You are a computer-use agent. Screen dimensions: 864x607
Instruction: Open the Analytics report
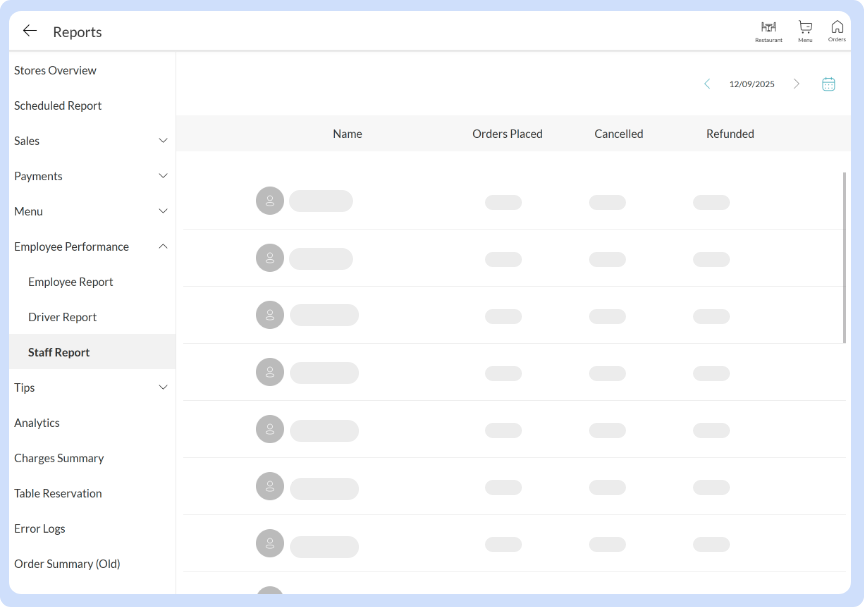pos(37,423)
